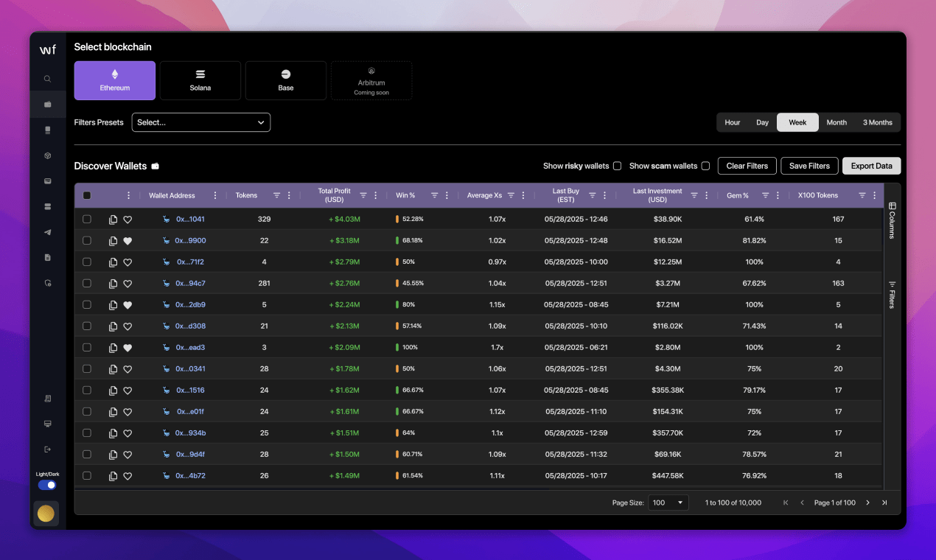Go to the next page arrow
The image size is (936, 560).
[867, 503]
